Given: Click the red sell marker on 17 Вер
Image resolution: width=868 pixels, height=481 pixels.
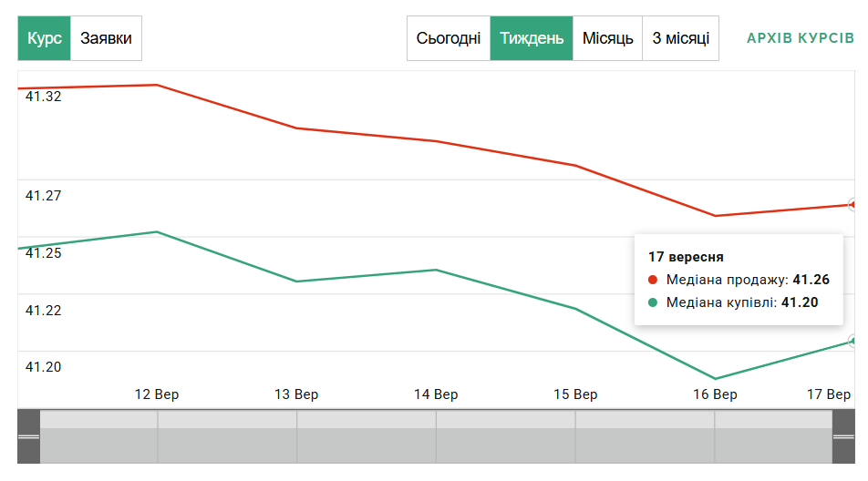Looking at the screenshot, I should click(x=853, y=205).
